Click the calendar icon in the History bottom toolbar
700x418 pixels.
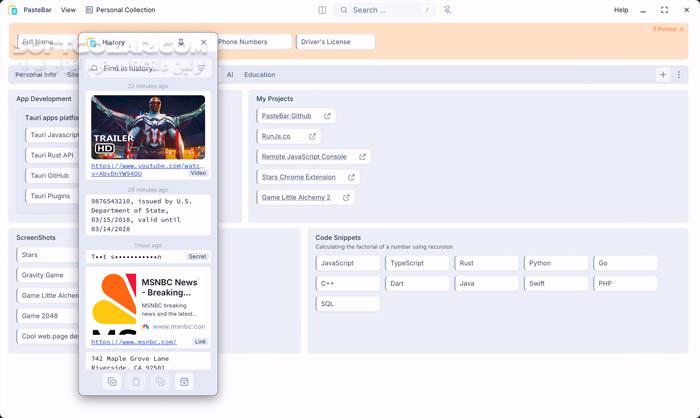click(x=184, y=382)
